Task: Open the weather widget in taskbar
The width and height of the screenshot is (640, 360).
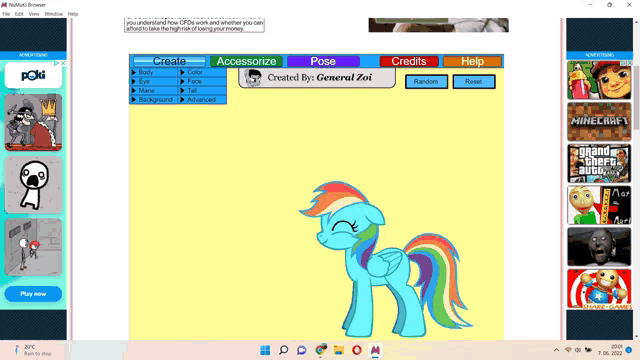Action: click(x=33, y=350)
